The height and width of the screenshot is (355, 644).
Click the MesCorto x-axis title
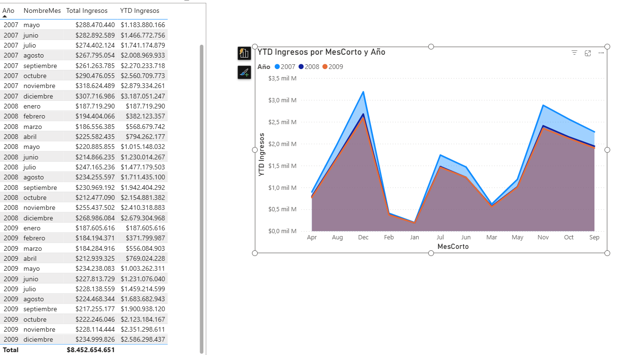[453, 247]
